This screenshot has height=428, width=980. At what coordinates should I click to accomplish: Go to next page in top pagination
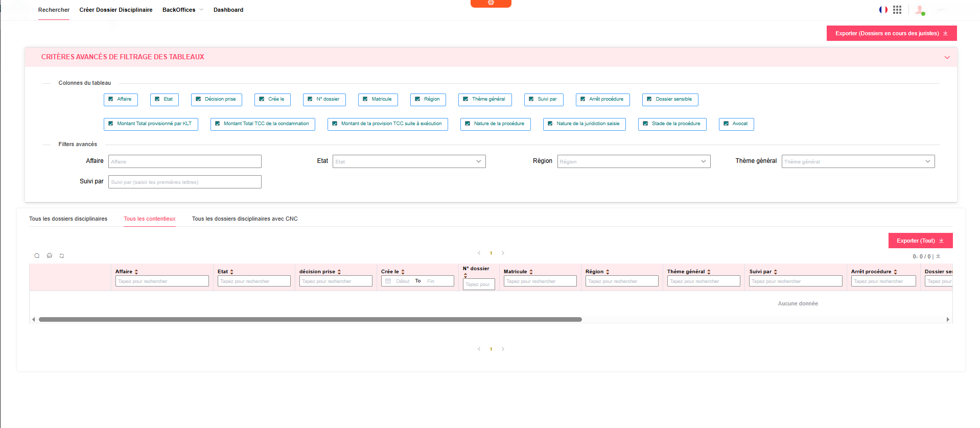503,253
